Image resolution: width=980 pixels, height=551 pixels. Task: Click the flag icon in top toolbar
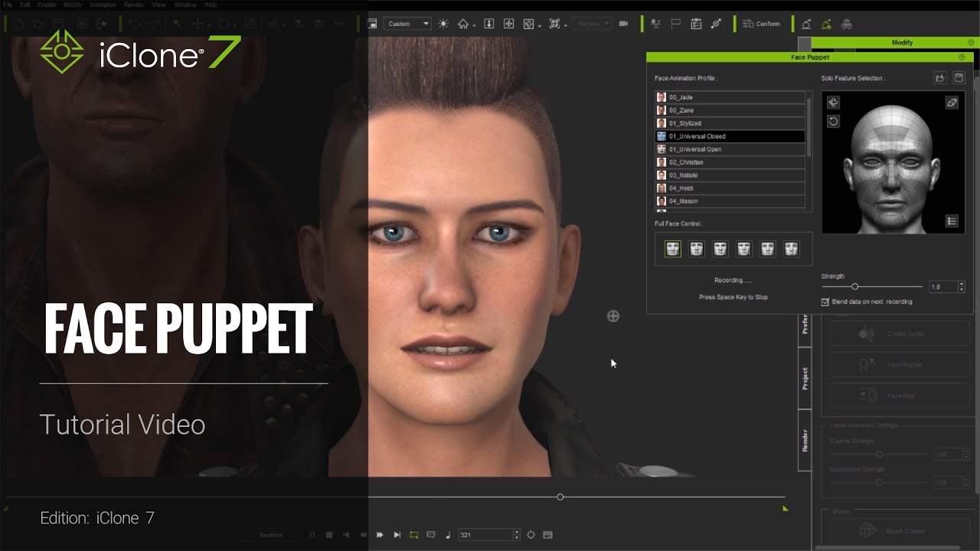pos(675,24)
